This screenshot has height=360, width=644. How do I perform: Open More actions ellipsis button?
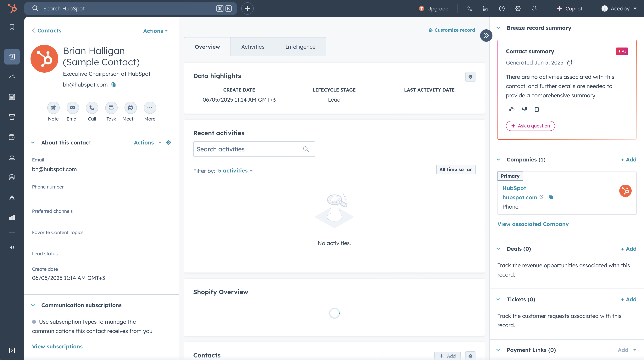coord(150,108)
